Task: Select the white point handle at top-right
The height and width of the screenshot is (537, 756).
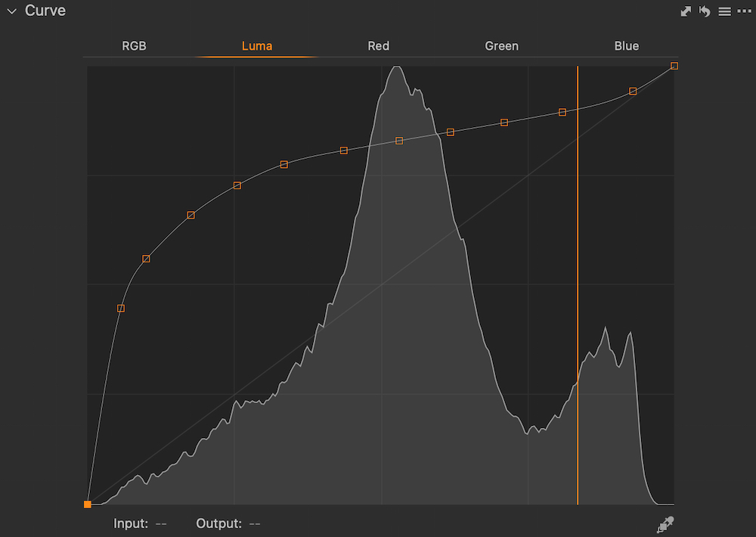Action: (674, 66)
